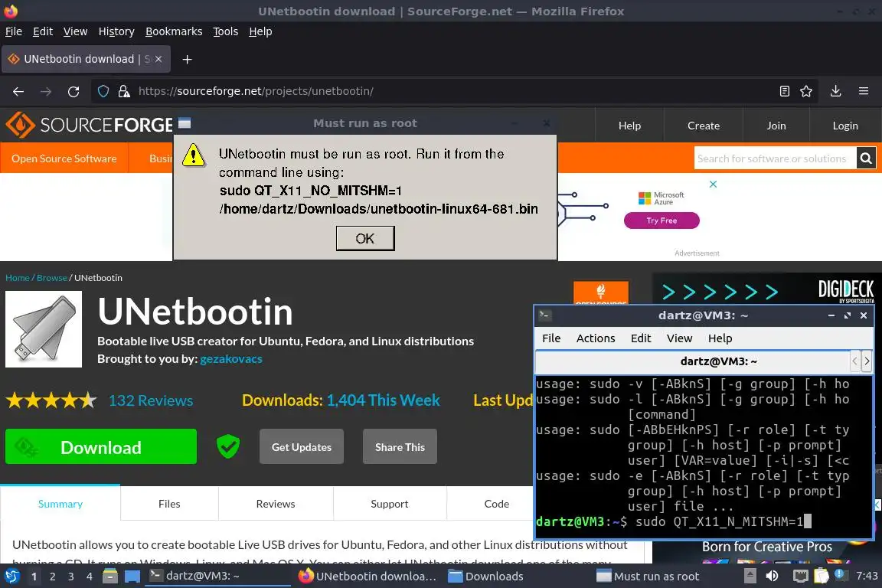Viewport: 882px width, 588px height.
Task: Open Firefox History menu
Action: click(x=116, y=31)
